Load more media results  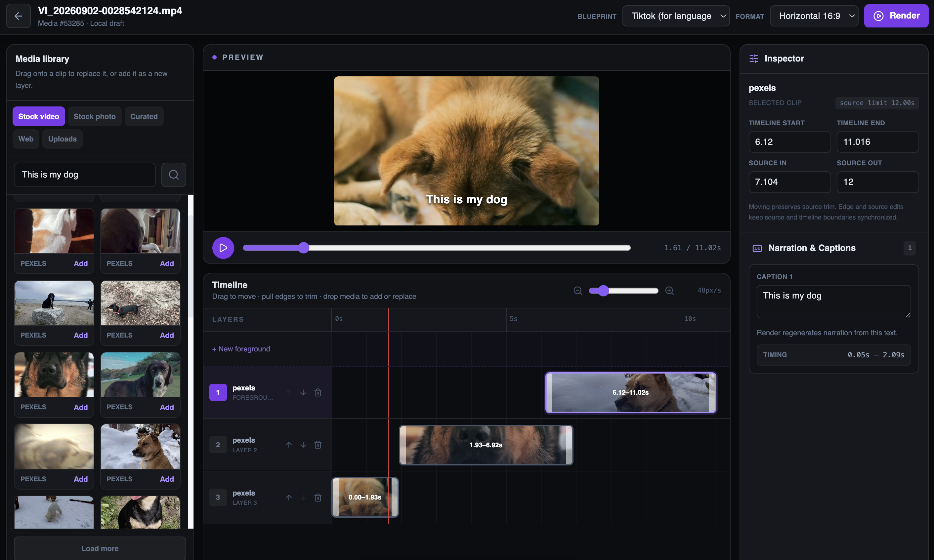[x=100, y=548]
